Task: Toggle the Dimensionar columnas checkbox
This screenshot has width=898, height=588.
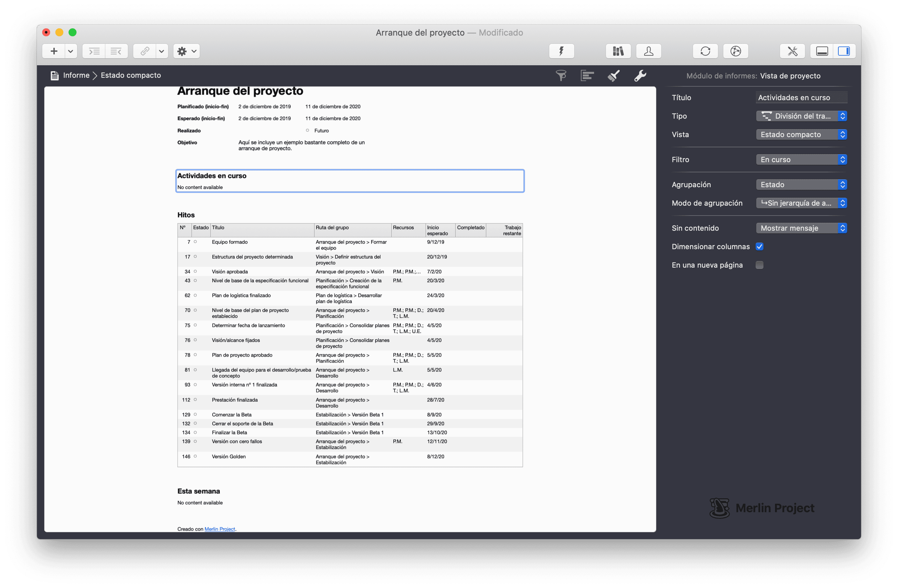Action: (x=760, y=247)
